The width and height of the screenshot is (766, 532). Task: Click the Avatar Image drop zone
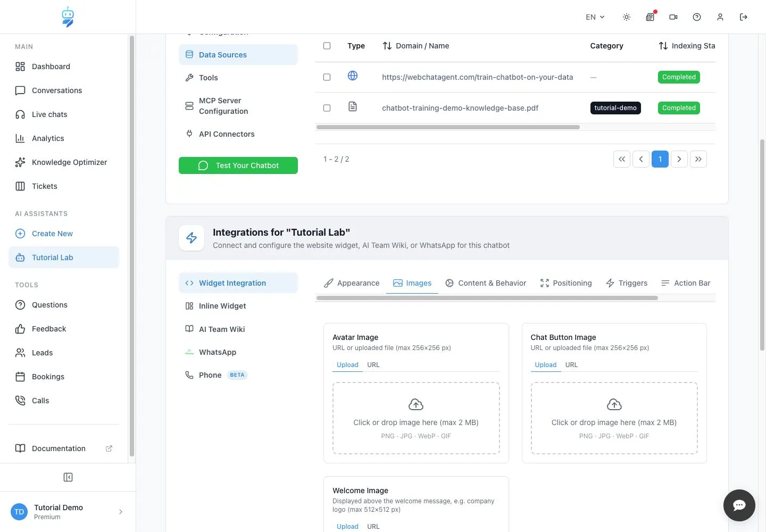(x=416, y=418)
